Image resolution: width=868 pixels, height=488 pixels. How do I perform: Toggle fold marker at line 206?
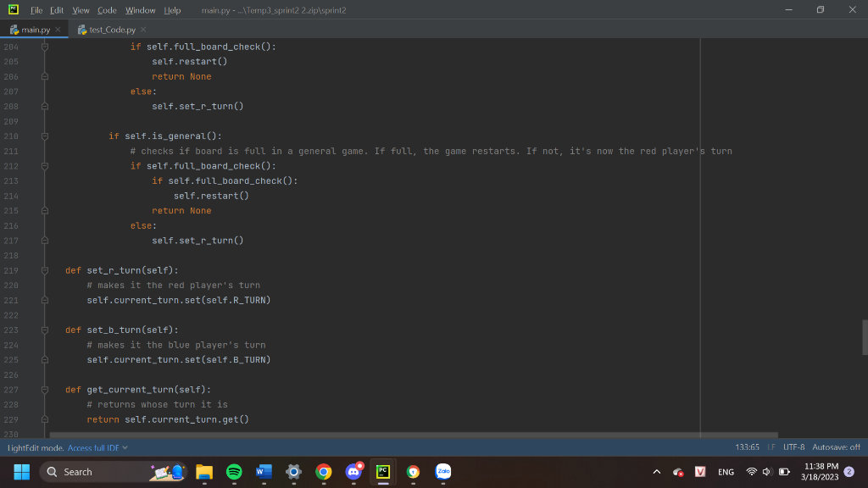click(45, 76)
